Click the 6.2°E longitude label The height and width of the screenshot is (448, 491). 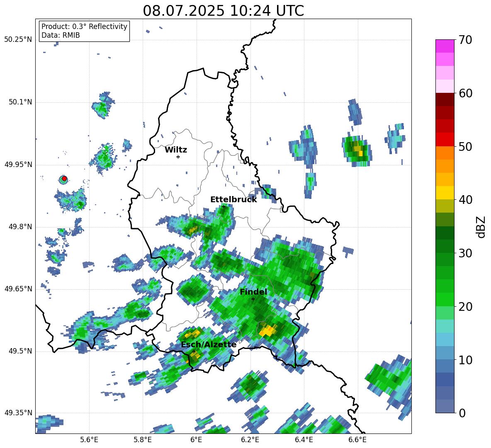[x=250, y=440]
